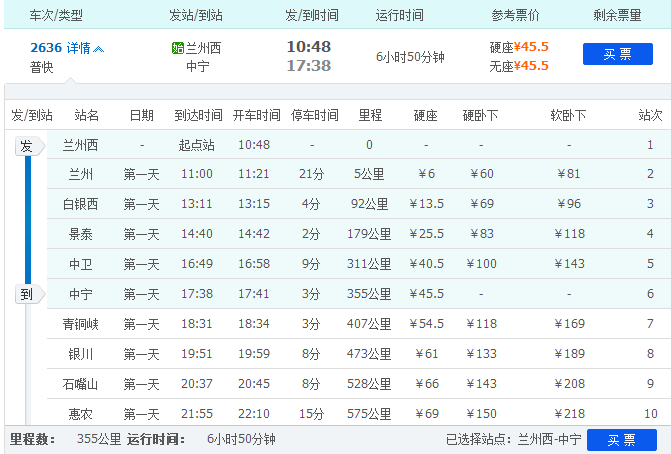671x454 pixels.
Task: Click the 无座 ¥45.5 reference price
Action: [x=518, y=66]
